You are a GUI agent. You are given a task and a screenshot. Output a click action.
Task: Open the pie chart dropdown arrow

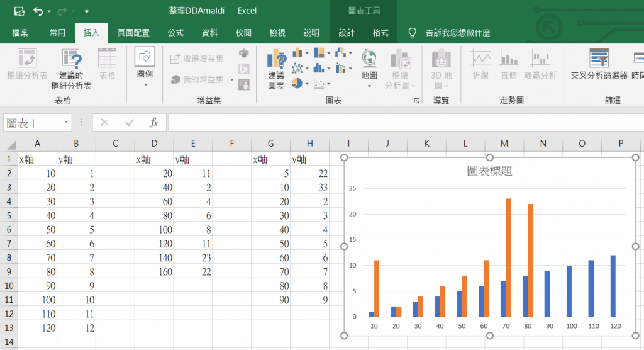307,84
